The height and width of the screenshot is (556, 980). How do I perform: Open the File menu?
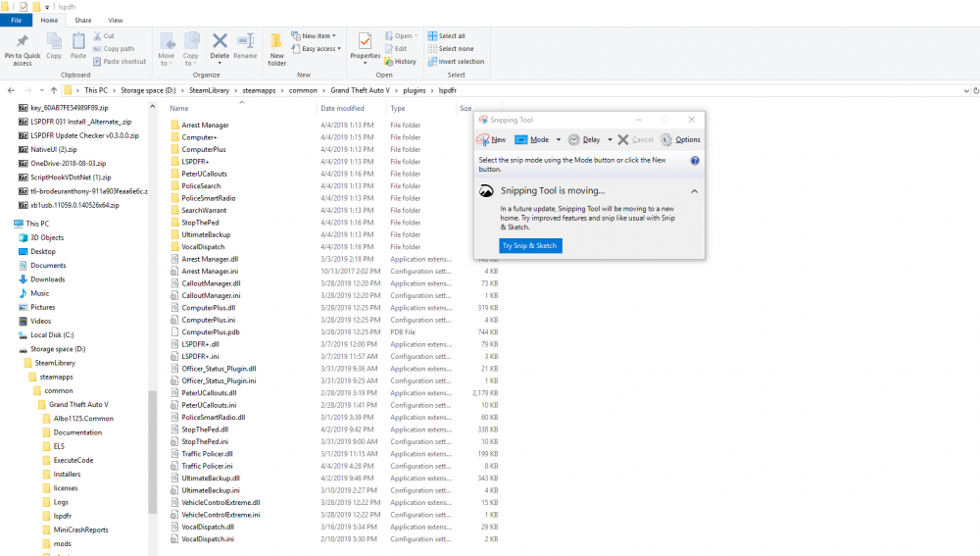[x=17, y=20]
